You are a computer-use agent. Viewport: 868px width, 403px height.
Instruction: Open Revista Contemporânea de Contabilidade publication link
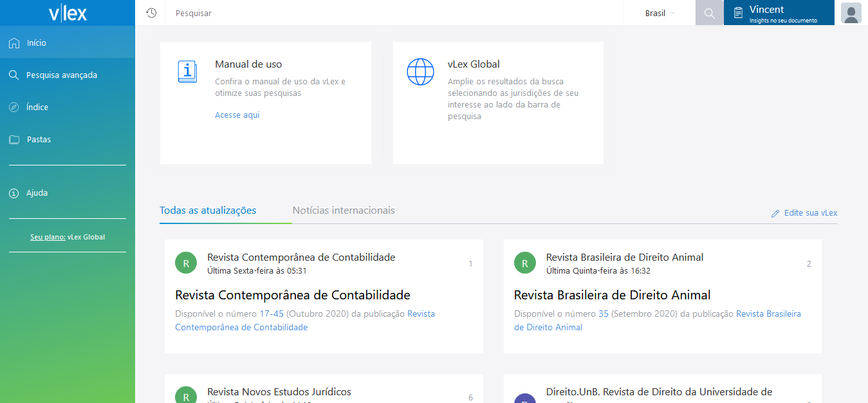tap(305, 321)
